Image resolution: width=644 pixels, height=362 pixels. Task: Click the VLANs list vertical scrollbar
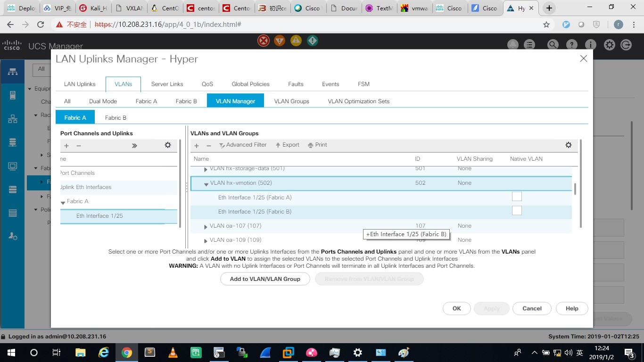click(575, 189)
